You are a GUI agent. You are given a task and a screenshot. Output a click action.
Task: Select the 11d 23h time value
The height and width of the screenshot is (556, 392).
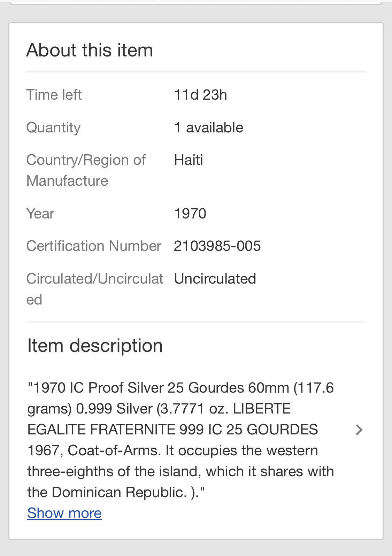(200, 95)
